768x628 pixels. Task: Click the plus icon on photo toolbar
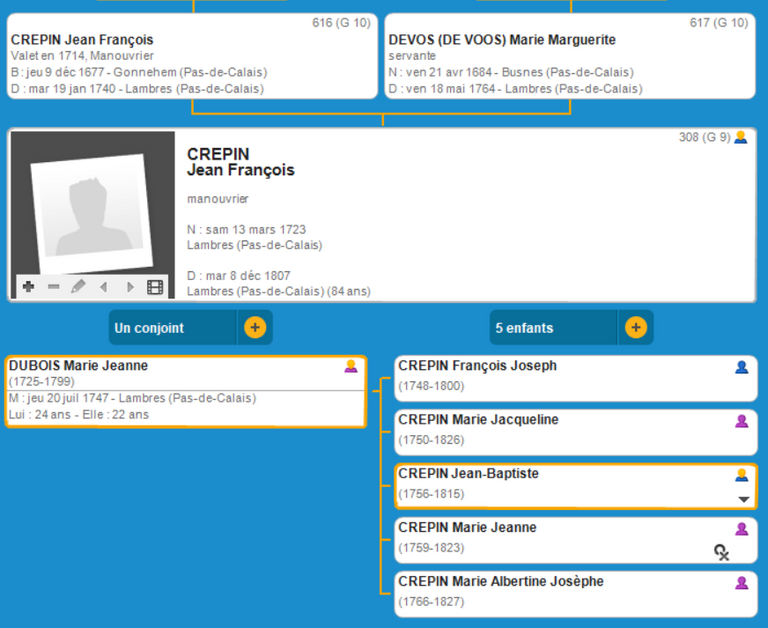(x=28, y=287)
